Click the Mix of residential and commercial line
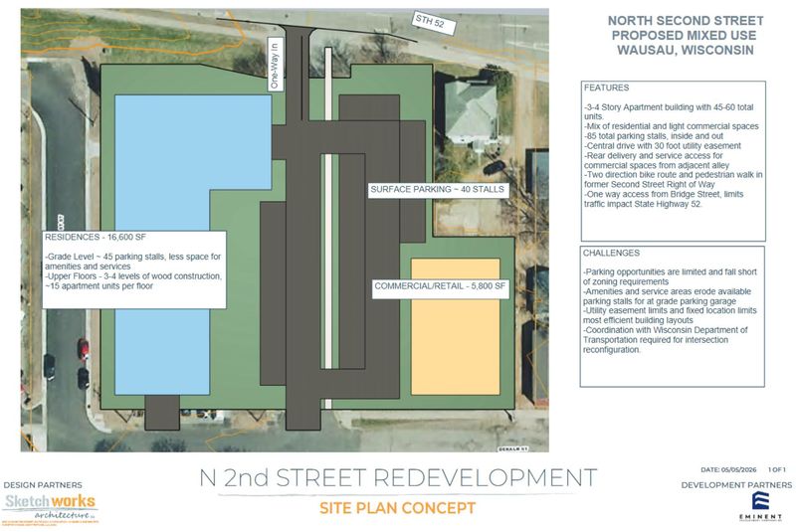 tap(672, 126)
